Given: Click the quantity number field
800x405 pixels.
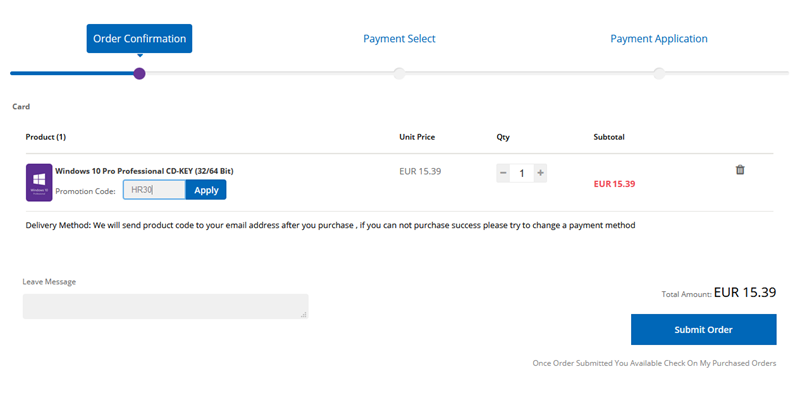Looking at the screenshot, I should [522, 173].
